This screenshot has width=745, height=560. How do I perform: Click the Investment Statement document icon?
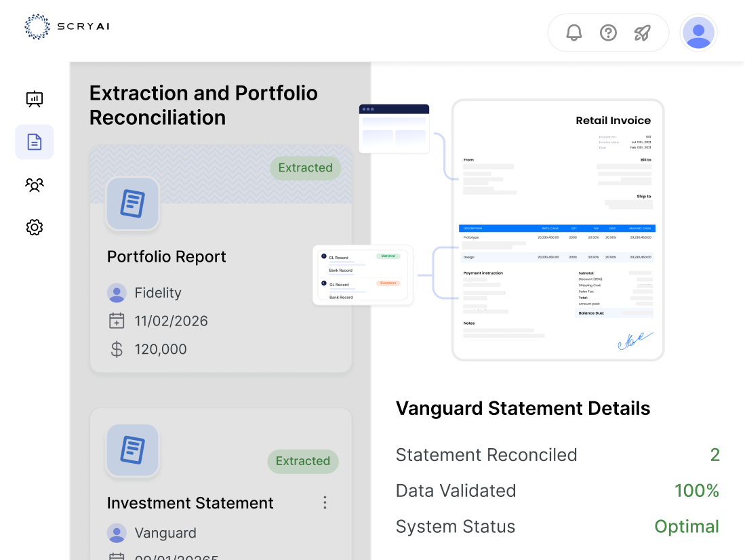tap(133, 449)
